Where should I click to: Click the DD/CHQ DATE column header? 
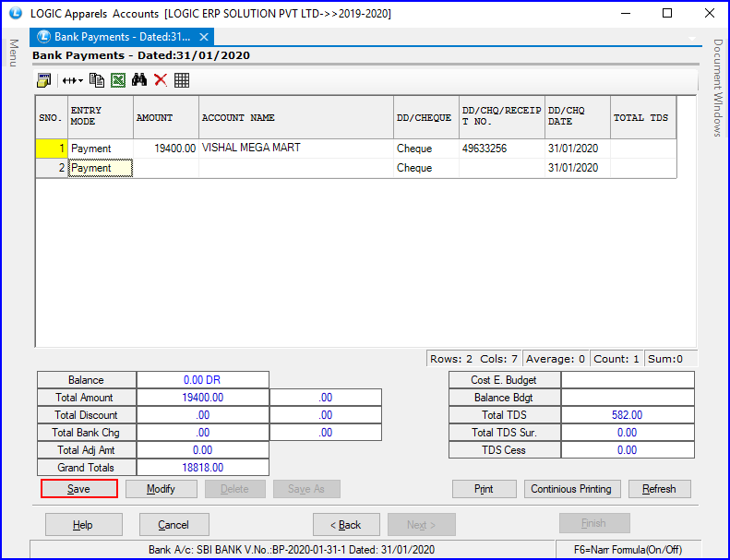coord(578,117)
